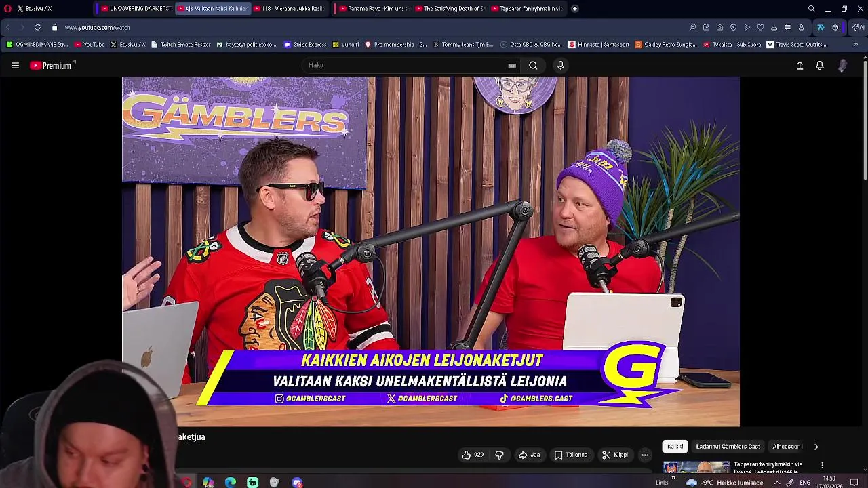
Task: Open browser find-in-page magnifier
Action: pyautogui.click(x=692, y=28)
